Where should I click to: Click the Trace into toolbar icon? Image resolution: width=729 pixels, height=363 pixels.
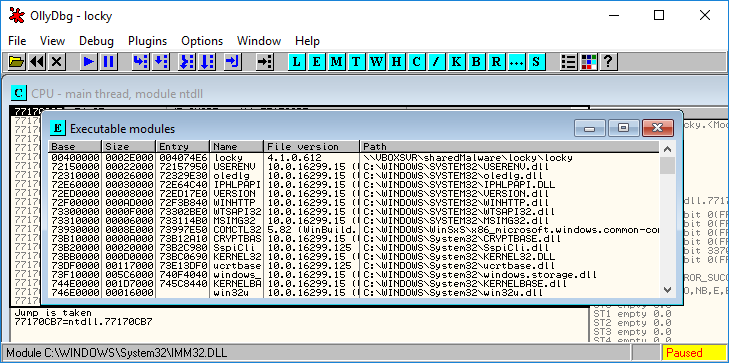point(187,61)
